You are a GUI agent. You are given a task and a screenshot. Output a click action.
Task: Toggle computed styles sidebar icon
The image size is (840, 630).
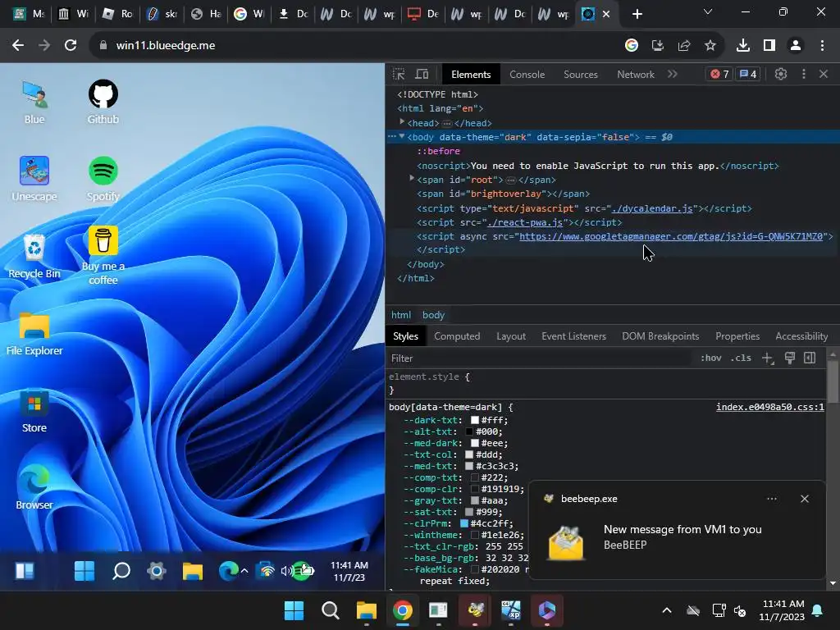pos(810,358)
